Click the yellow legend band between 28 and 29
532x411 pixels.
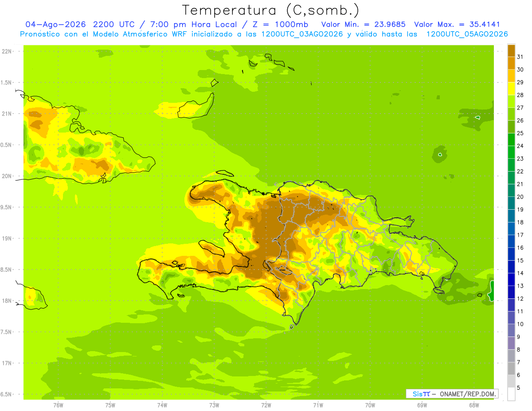pos(511,88)
